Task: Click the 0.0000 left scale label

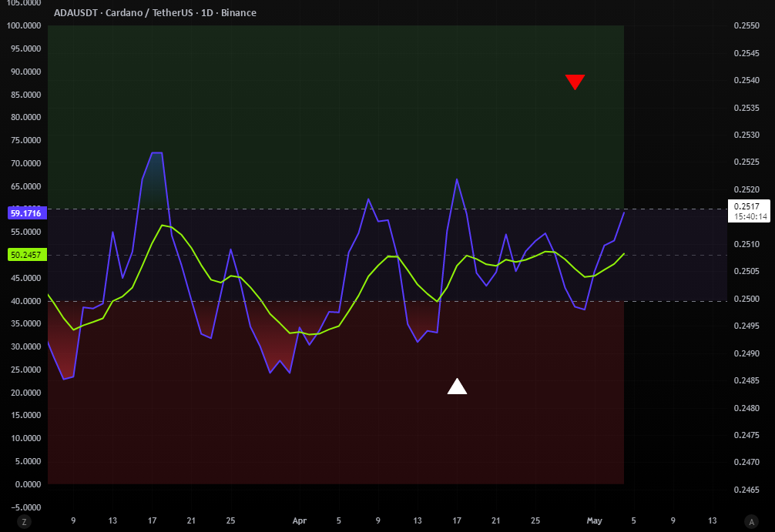Action: [x=28, y=484]
